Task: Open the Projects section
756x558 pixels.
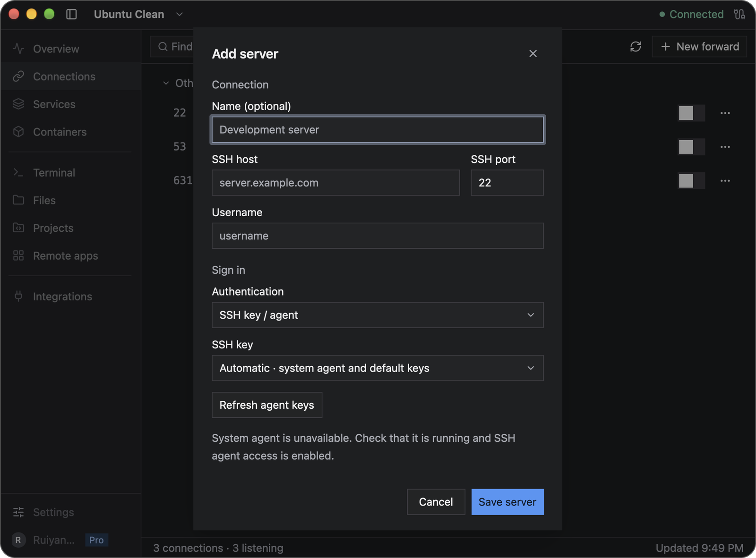Action: [x=71, y=228]
